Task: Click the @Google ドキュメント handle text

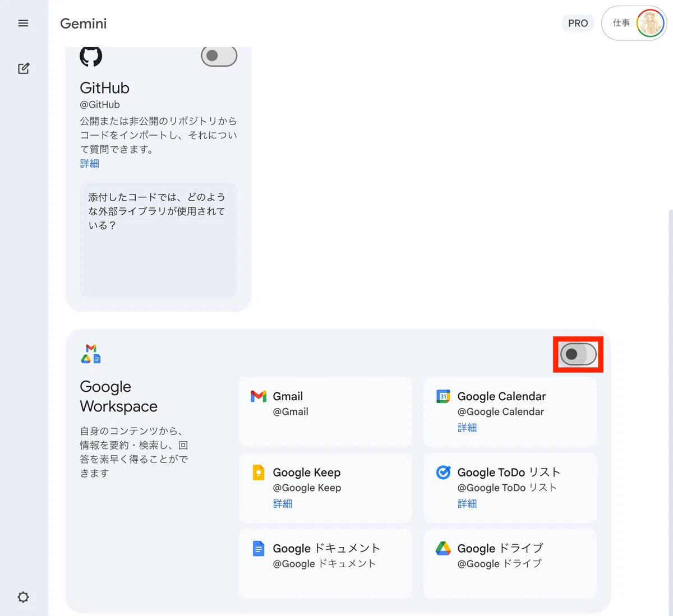Action: coord(325,564)
